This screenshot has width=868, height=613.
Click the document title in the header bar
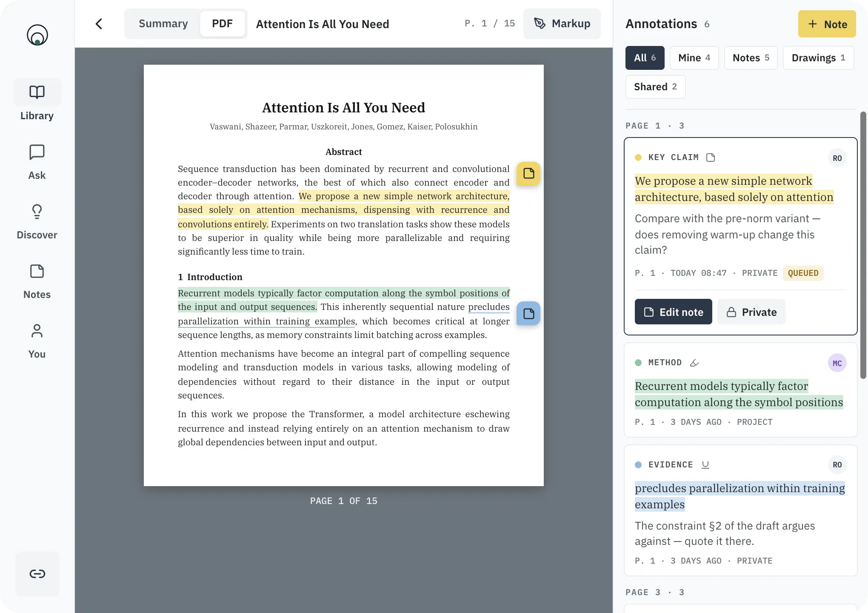coord(323,24)
